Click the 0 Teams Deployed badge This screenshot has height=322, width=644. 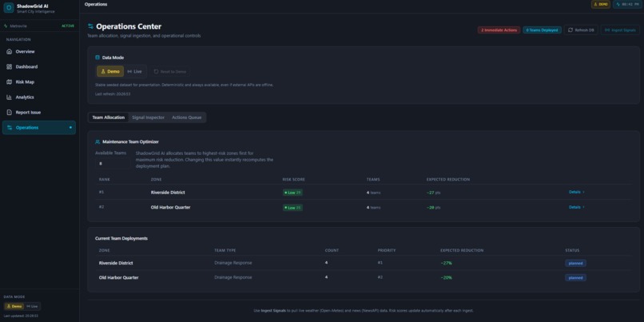click(543, 30)
